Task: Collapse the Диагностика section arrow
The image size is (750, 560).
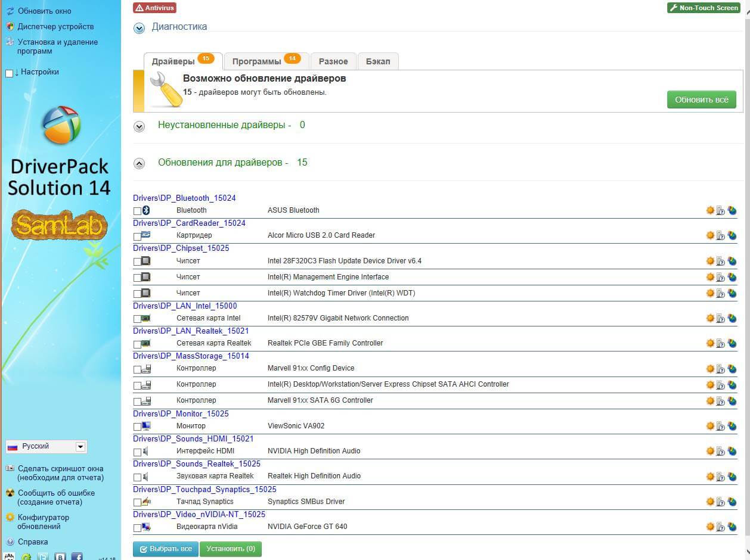Action: pos(139,28)
